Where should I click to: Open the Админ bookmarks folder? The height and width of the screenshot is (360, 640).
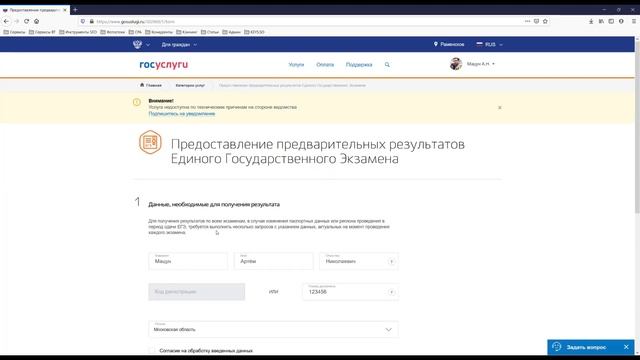[x=231, y=32]
